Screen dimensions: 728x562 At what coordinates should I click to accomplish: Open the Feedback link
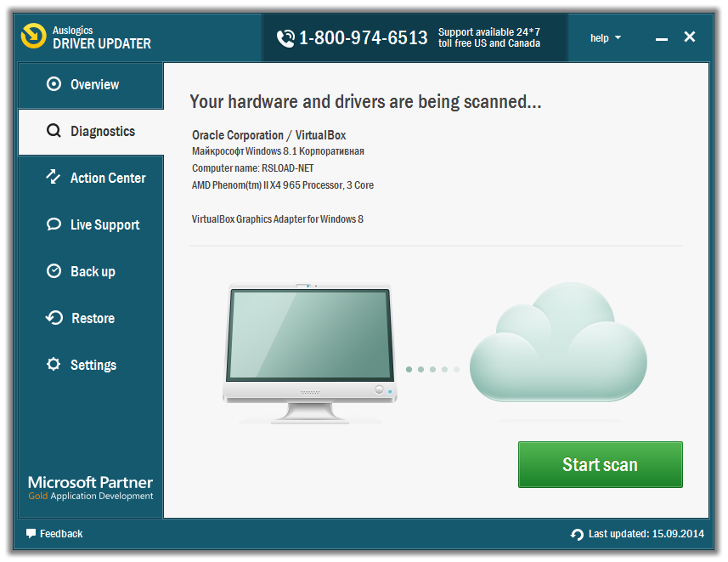coord(59,534)
